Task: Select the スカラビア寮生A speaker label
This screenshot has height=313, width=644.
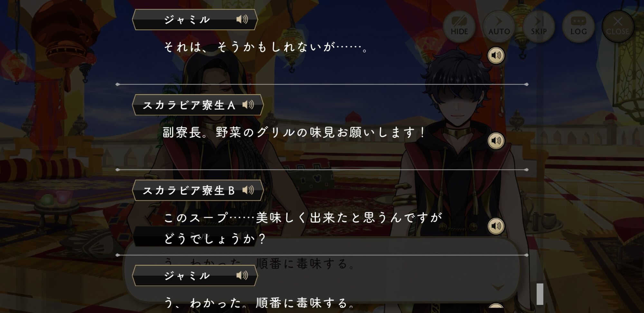Action: click(189, 105)
